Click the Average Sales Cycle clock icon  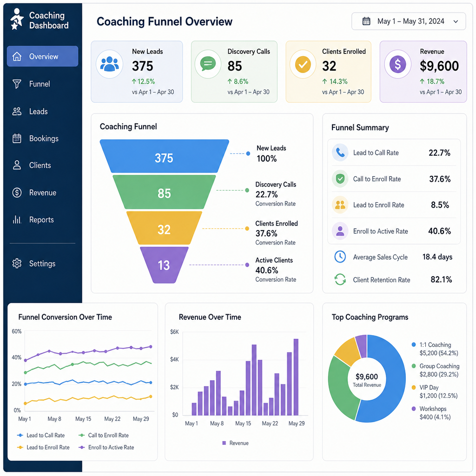(340, 257)
